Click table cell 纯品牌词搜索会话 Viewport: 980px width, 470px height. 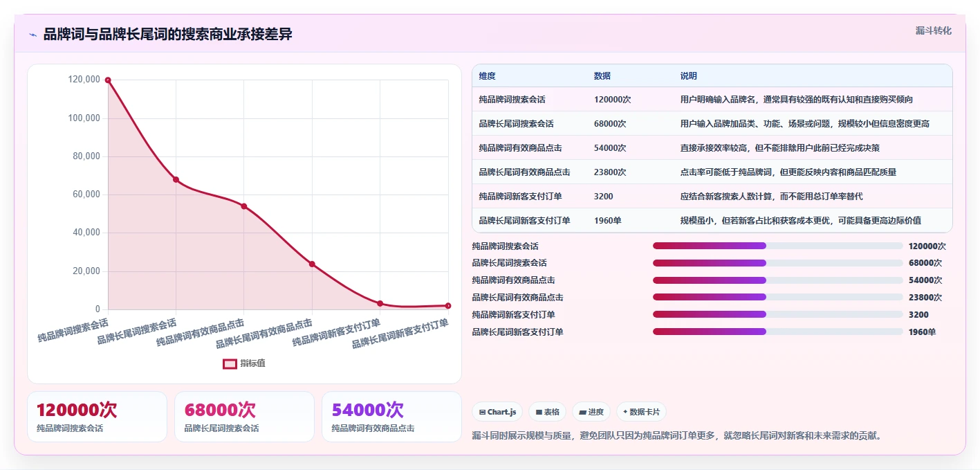tap(512, 100)
